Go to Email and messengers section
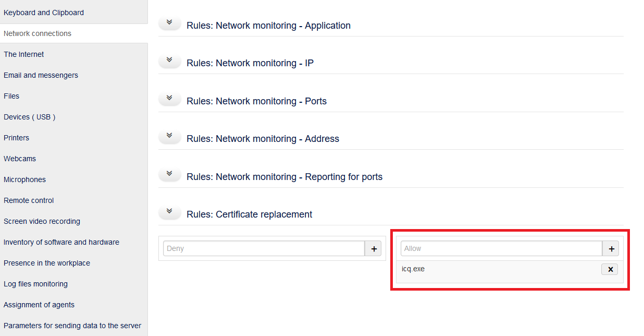Image resolution: width=644 pixels, height=336 pixels. (41, 75)
